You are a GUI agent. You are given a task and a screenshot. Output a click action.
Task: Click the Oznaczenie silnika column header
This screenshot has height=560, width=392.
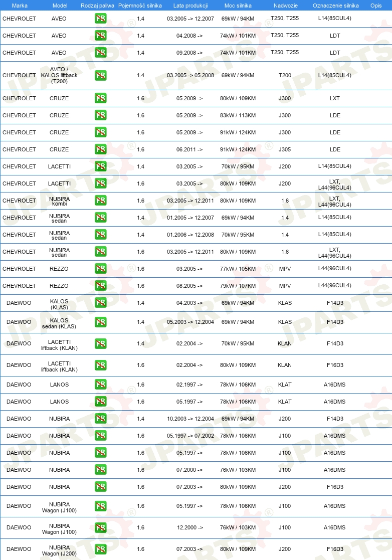click(x=335, y=6)
